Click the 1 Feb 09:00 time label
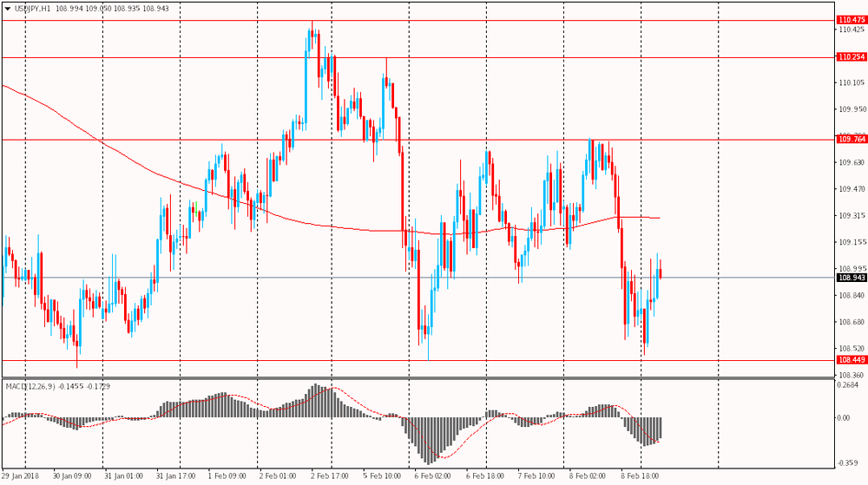The image size is (868, 485). (x=227, y=476)
